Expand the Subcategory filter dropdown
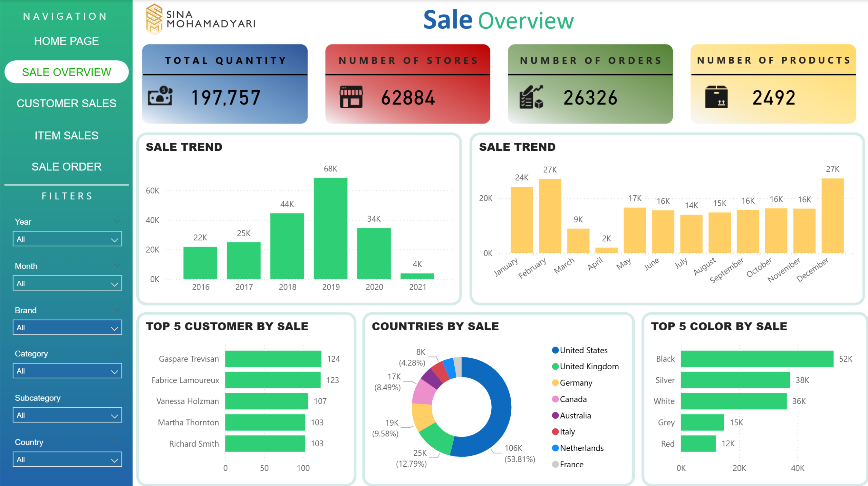Viewport: 868px width, 486px height. tap(67, 415)
